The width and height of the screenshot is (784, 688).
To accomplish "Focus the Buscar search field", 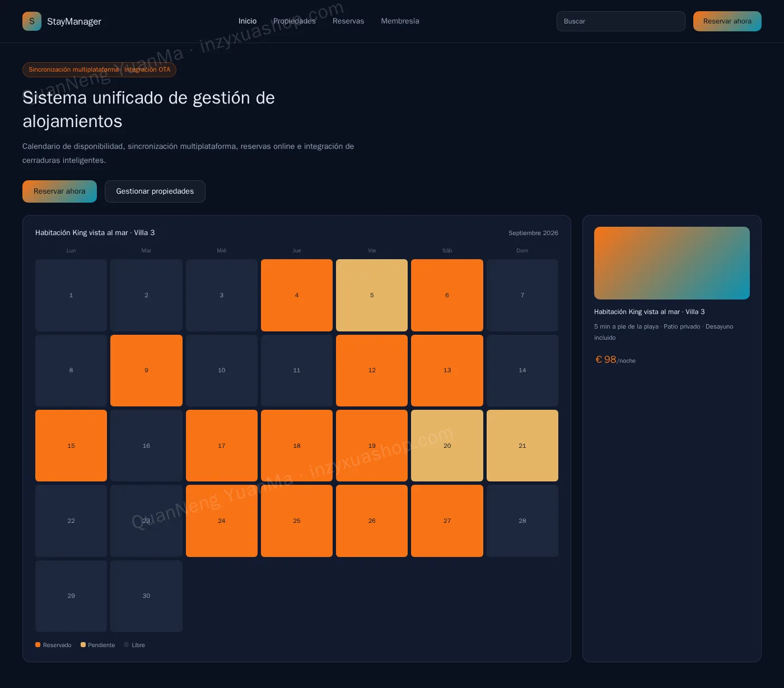I will (621, 21).
